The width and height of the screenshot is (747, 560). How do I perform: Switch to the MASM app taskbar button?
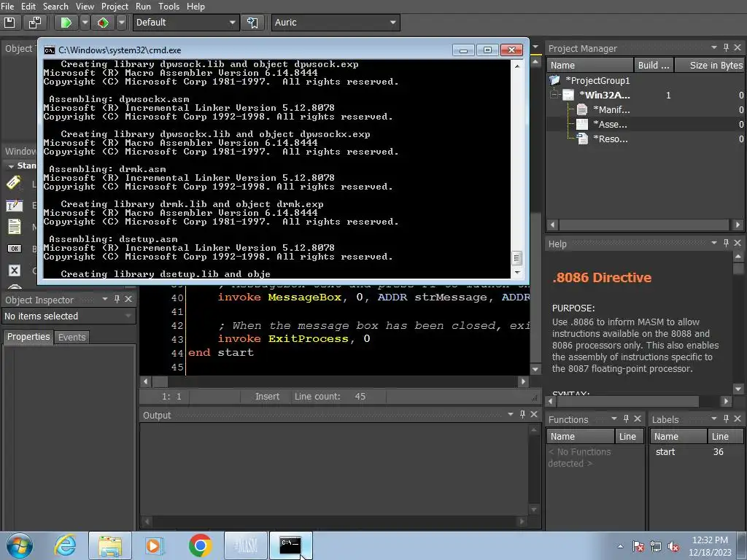coord(245,545)
